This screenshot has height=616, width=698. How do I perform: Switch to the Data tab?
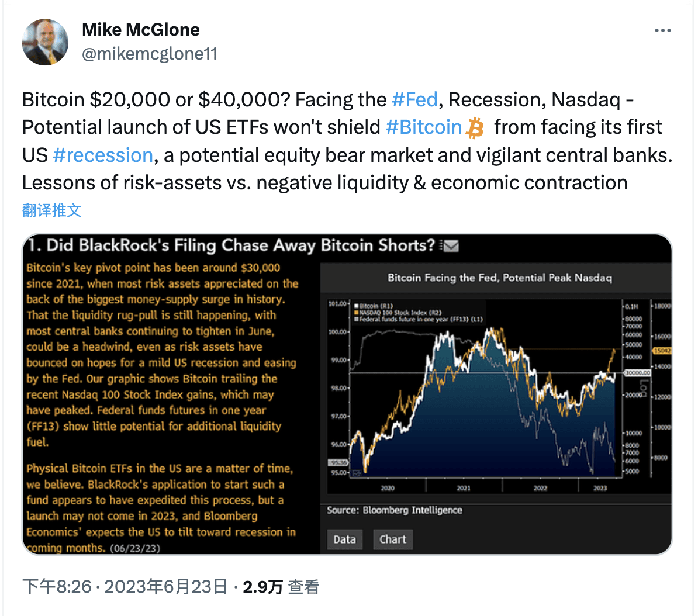tap(344, 539)
